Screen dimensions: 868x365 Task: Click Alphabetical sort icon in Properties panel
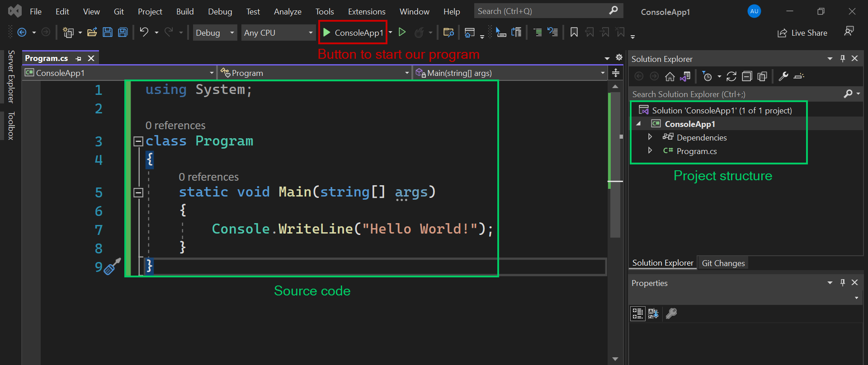(x=653, y=314)
